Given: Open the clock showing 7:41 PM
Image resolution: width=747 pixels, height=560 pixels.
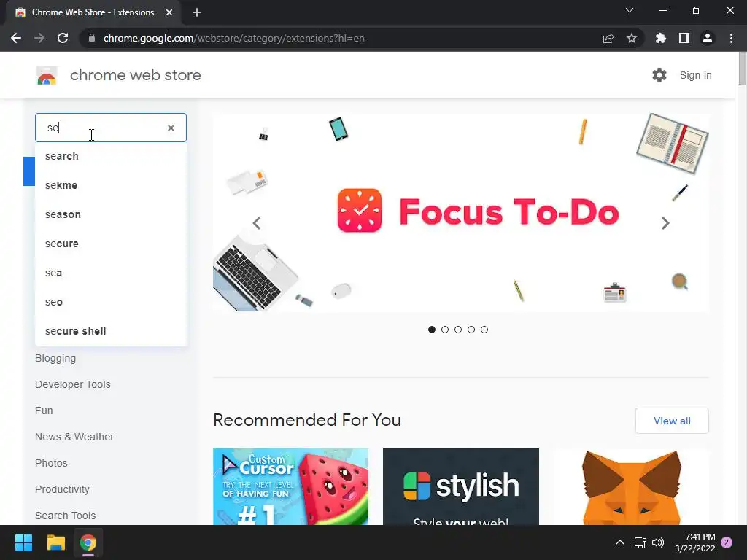Looking at the screenshot, I should (695, 542).
